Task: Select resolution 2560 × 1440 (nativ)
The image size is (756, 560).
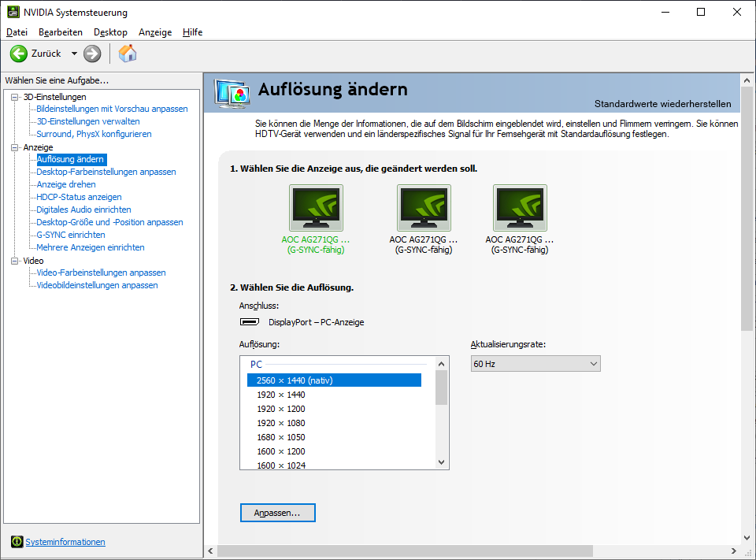Action: 334,380
